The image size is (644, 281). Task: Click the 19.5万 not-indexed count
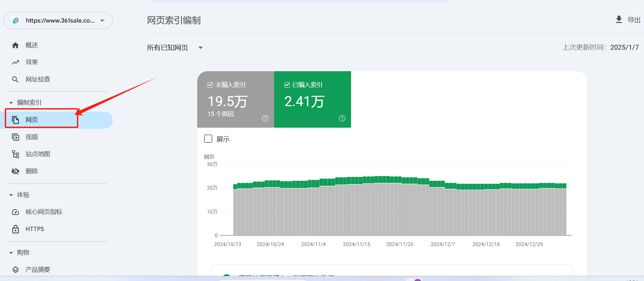(x=228, y=101)
